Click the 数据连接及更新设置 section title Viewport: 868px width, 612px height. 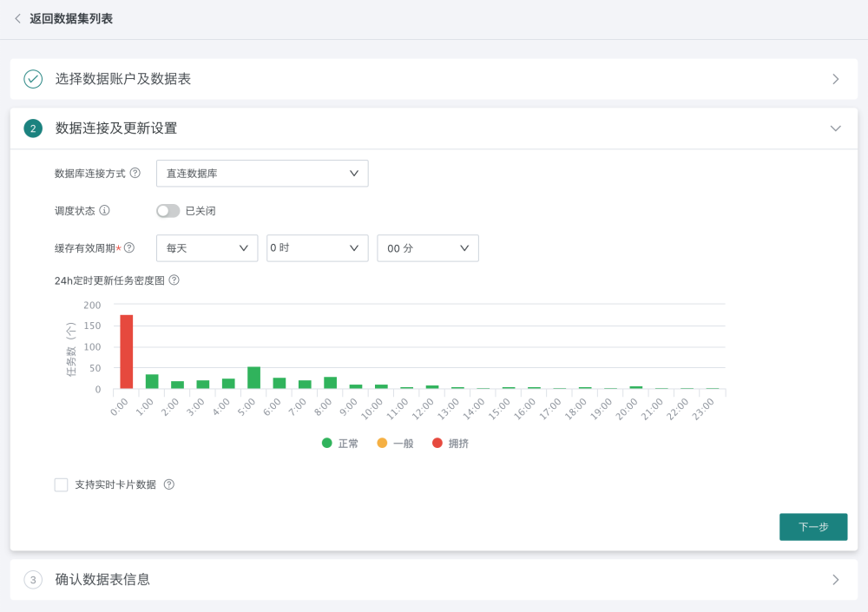point(116,128)
